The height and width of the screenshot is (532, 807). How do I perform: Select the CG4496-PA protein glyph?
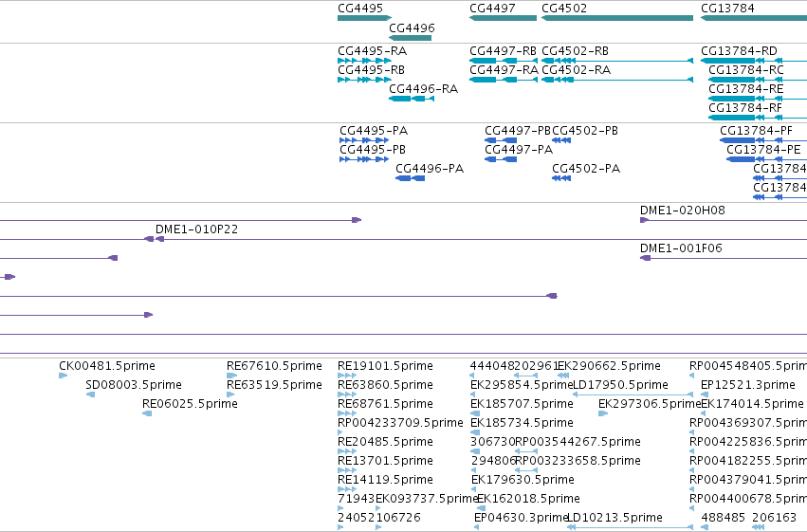point(411,178)
